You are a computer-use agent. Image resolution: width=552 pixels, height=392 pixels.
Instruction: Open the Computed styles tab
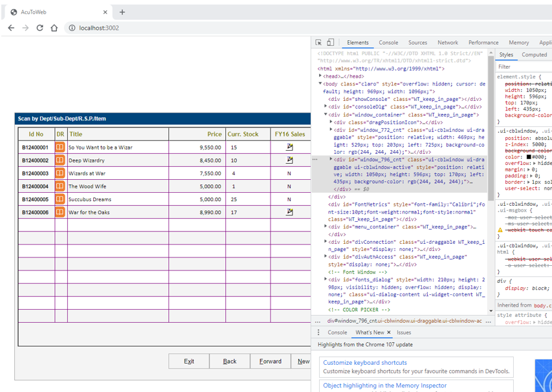click(534, 55)
